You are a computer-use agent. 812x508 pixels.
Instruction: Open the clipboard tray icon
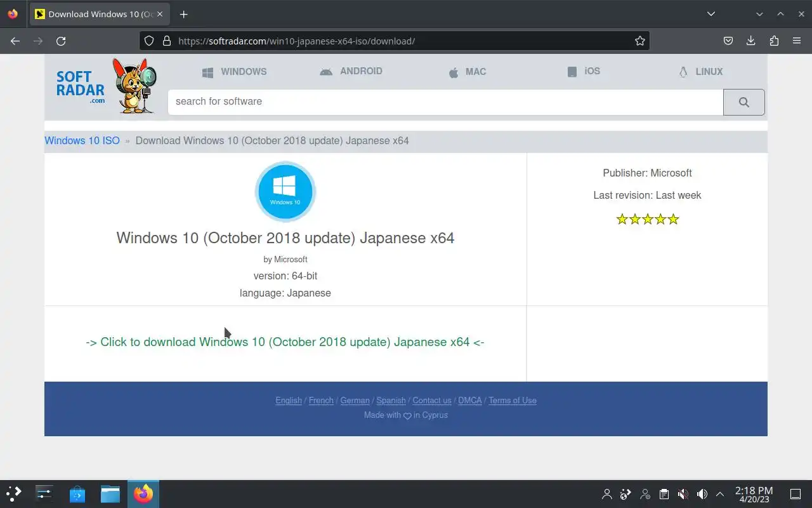(x=664, y=494)
